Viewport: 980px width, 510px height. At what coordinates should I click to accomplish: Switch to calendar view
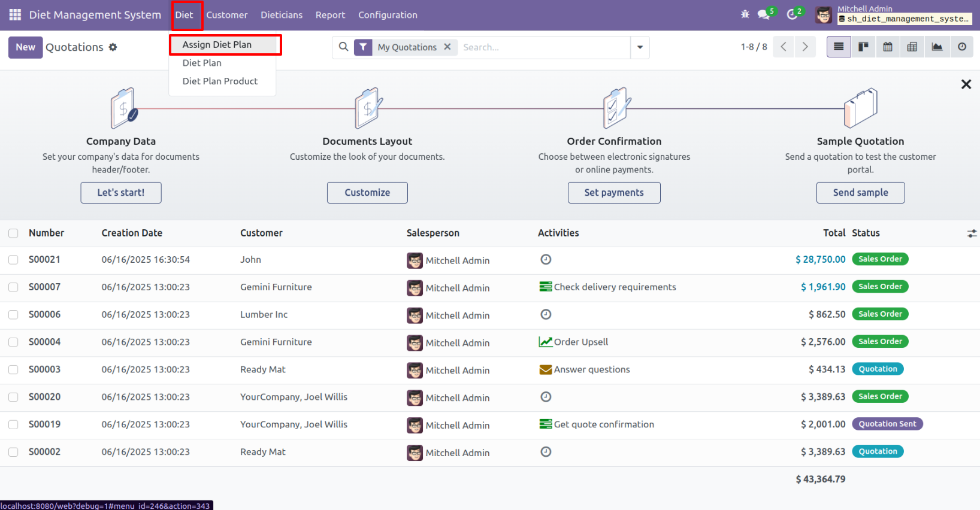point(888,47)
